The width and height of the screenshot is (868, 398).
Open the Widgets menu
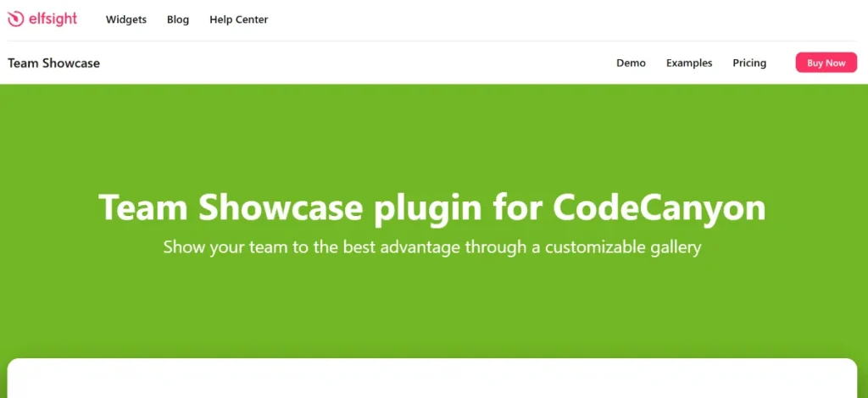click(x=126, y=19)
